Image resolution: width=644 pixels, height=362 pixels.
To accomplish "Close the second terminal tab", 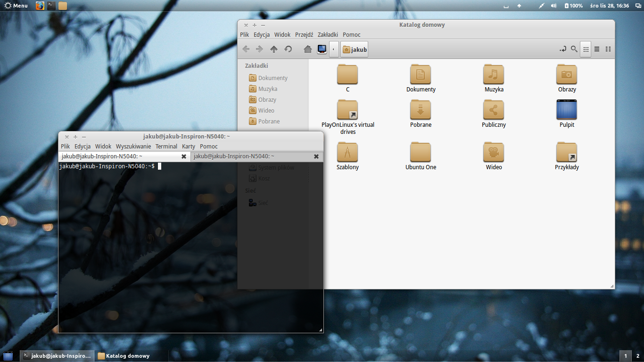I will pos(316,156).
